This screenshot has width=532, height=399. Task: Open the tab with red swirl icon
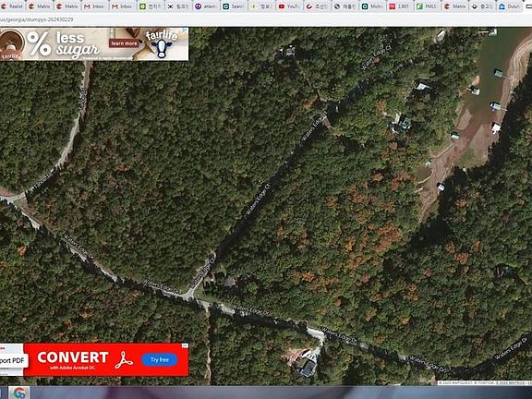(317, 6)
